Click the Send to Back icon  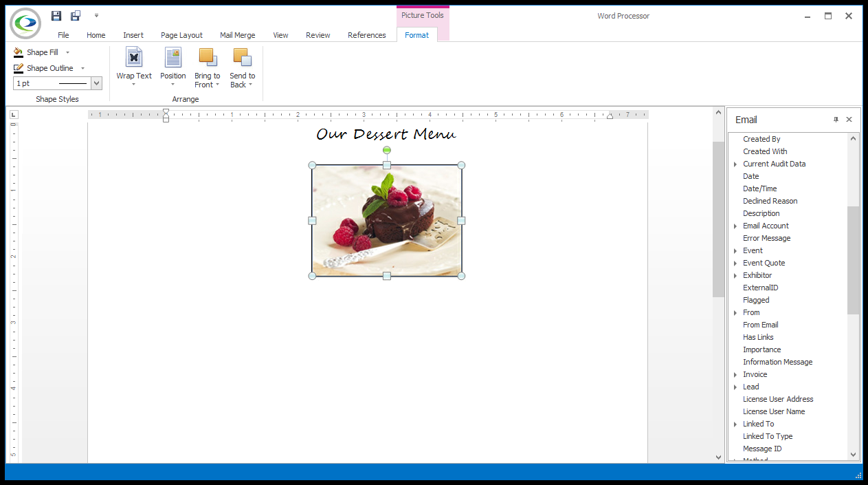[x=242, y=57]
